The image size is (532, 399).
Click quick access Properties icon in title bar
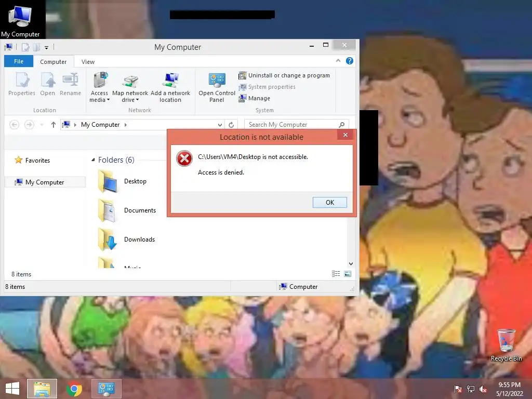click(25, 47)
